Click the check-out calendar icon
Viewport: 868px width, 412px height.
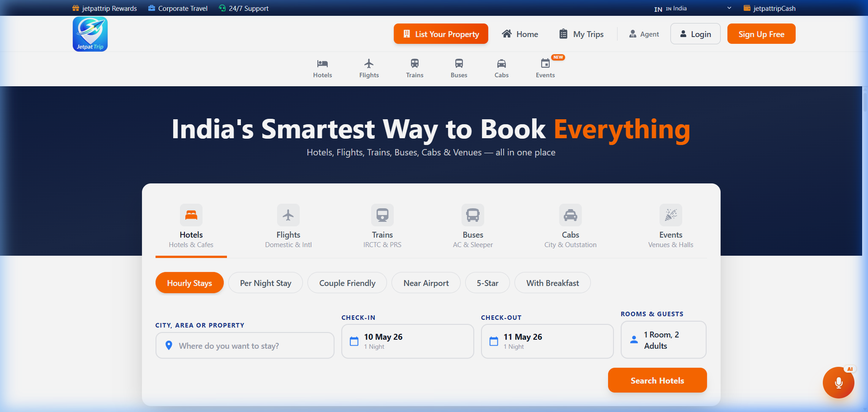pos(494,342)
